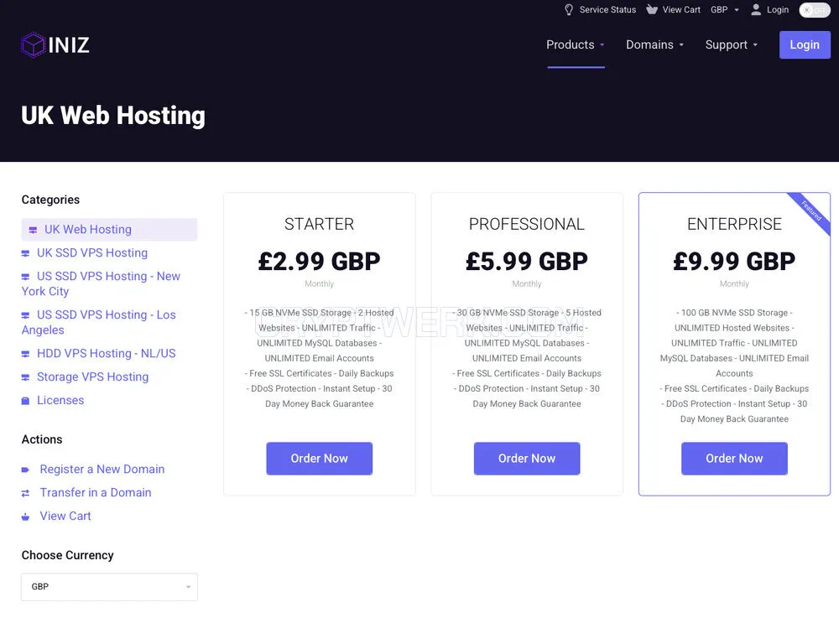Click Transfer in a Domain
The width and height of the screenshot is (839, 644).
tap(96, 492)
